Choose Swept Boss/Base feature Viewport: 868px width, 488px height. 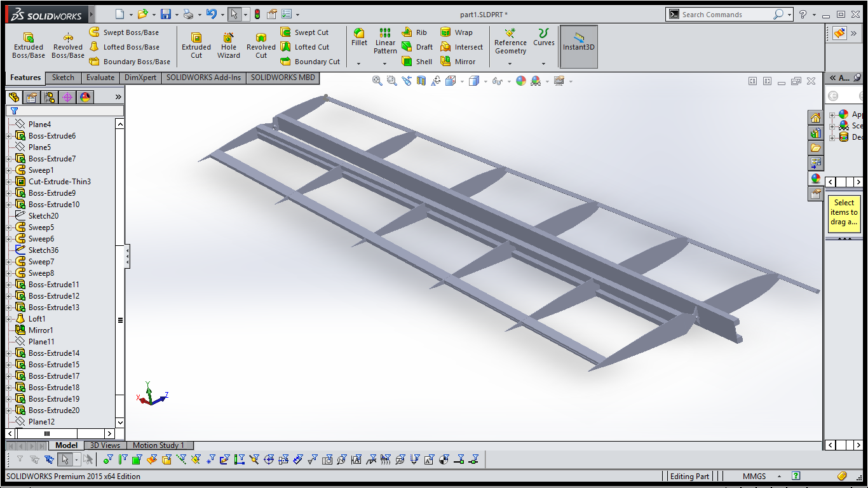[x=124, y=32]
